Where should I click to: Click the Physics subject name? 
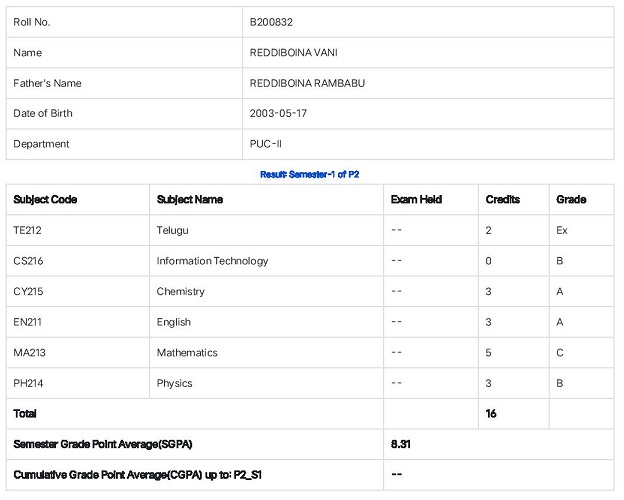174,383
